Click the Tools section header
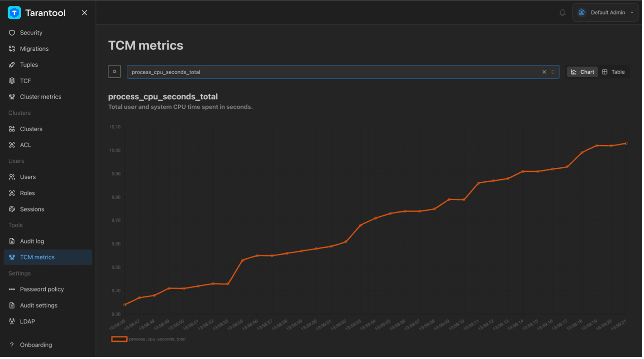Screen dimensions: 644x359 [16, 226]
